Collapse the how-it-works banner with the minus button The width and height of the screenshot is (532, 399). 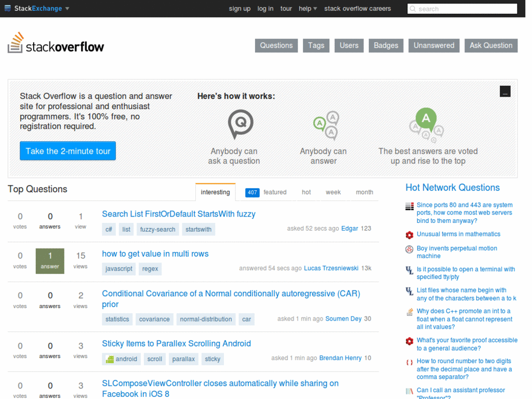click(505, 91)
